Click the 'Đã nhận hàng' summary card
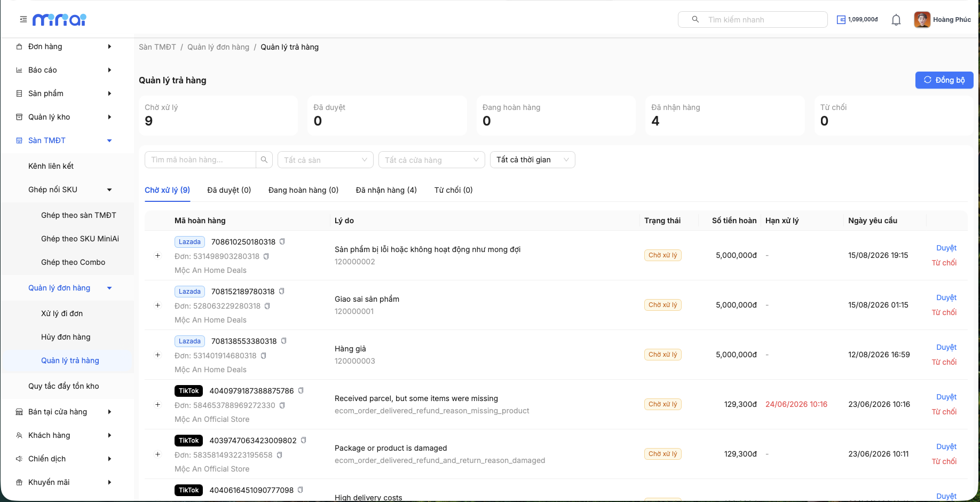Image resolution: width=980 pixels, height=502 pixels. [x=725, y=115]
